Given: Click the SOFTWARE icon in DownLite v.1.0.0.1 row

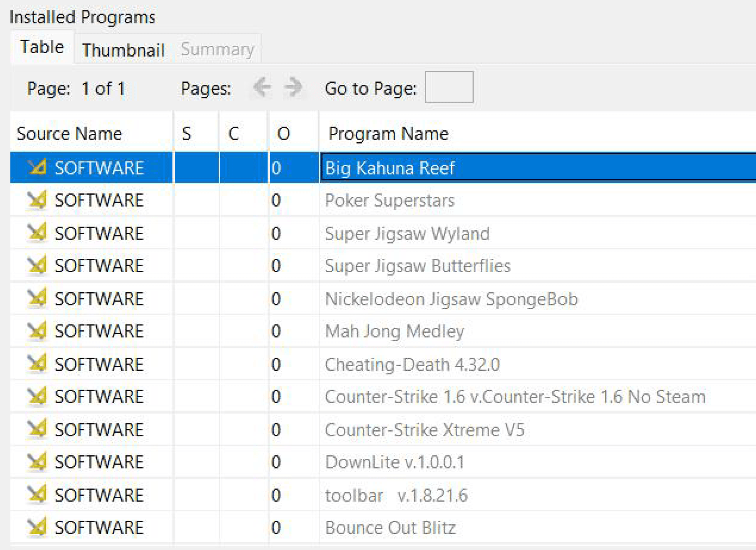Looking at the screenshot, I should tap(37, 462).
